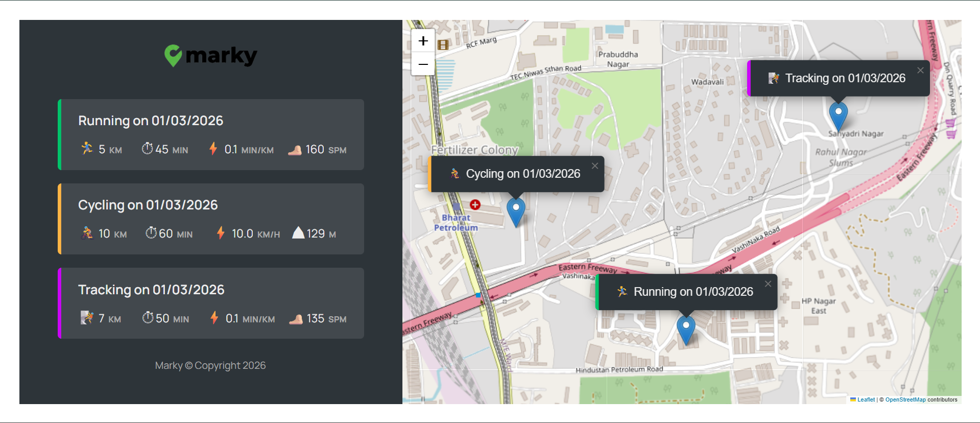
Task: Close the Tracking on 01/03/2026 popup
Action: coord(920,70)
